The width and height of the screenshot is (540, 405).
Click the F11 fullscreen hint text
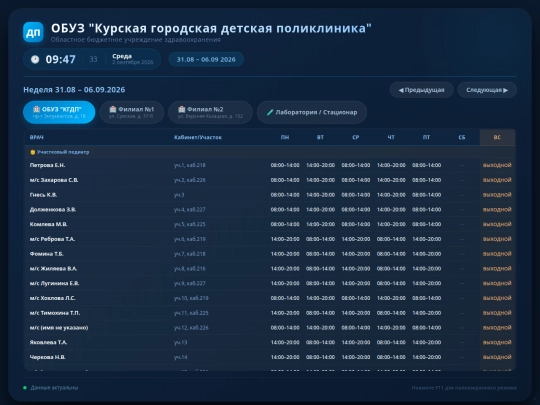(464, 388)
